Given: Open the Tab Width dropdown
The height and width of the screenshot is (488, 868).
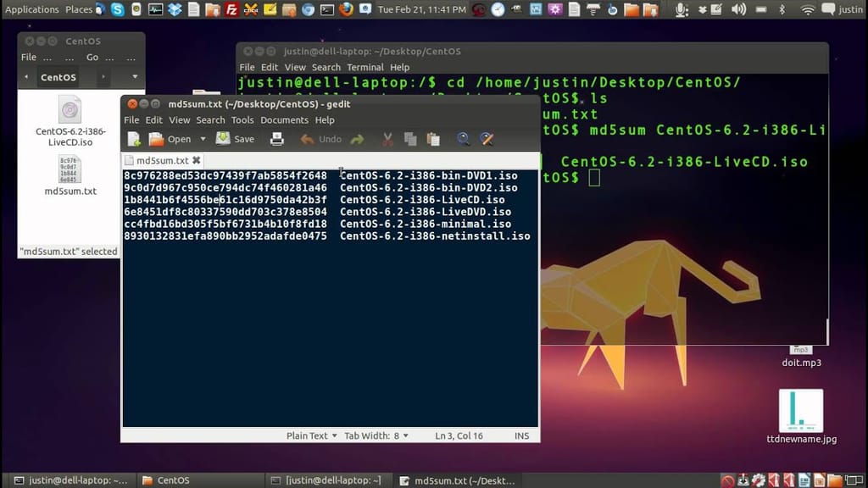Looking at the screenshot, I should 376,435.
